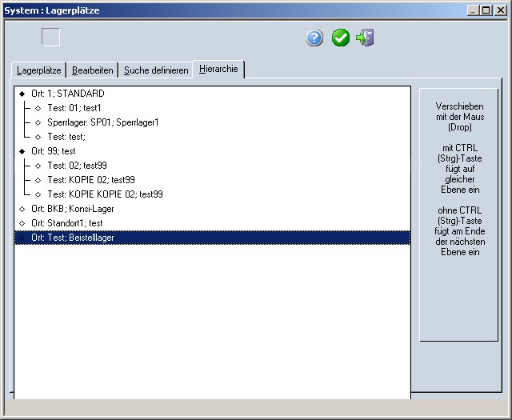Collapse the 'Ort: 99; test' node diamond
Viewport: 512px width, 420px height.
point(22,151)
